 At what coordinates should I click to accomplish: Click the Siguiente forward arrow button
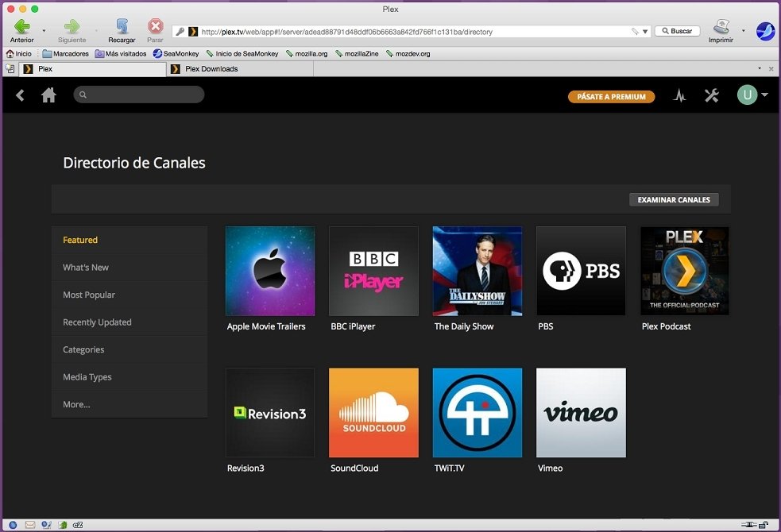72,30
